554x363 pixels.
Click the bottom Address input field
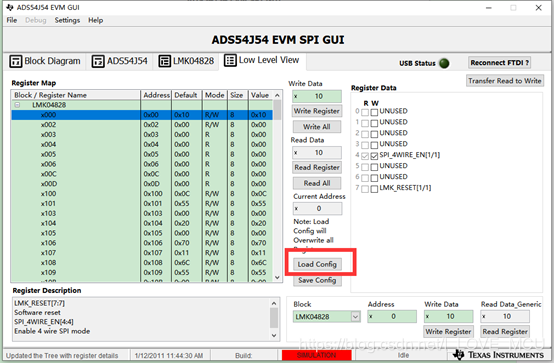coord(392,316)
